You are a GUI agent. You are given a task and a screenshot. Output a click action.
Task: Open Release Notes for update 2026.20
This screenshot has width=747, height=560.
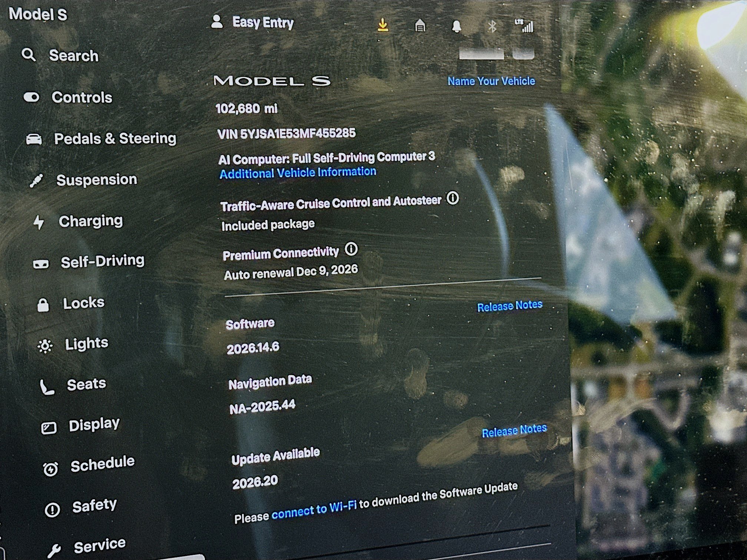tap(514, 431)
